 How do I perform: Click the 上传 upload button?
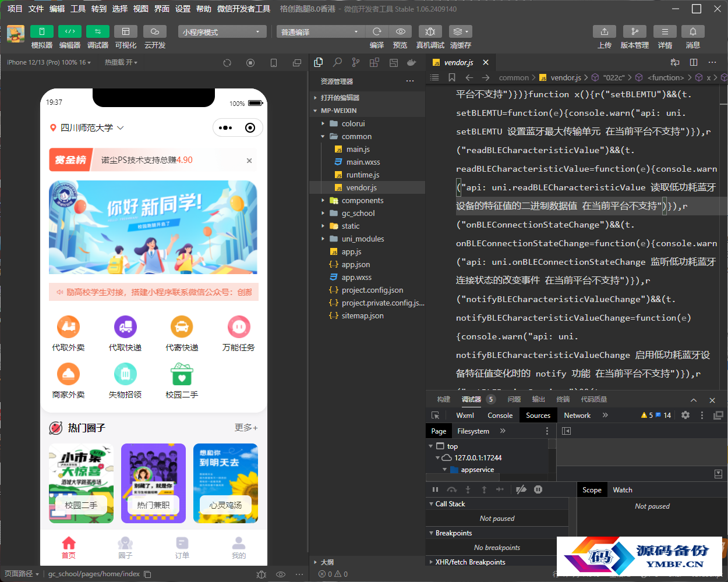click(x=604, y=31)
